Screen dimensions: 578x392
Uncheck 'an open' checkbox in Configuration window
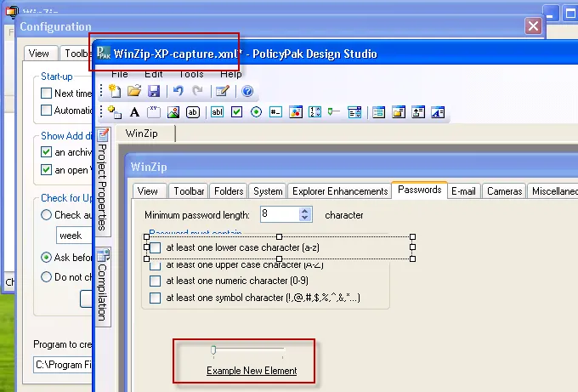pos(46,169)
